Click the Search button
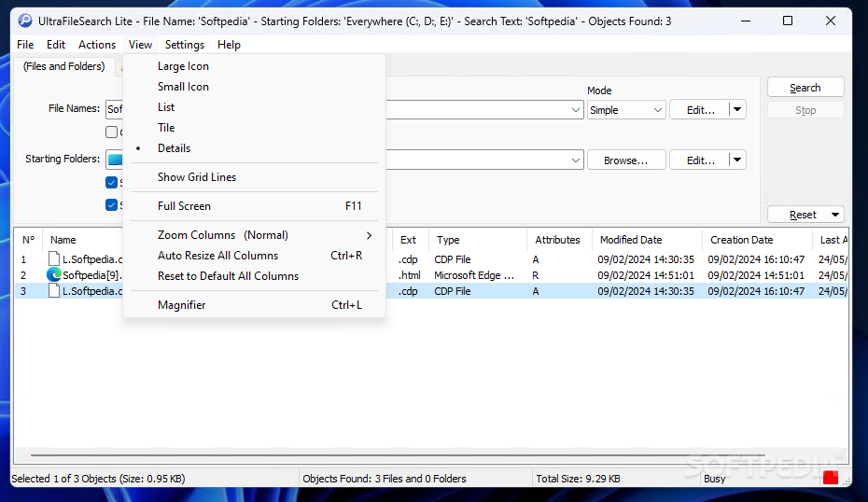Screen dimensions: 868x502 805,88
